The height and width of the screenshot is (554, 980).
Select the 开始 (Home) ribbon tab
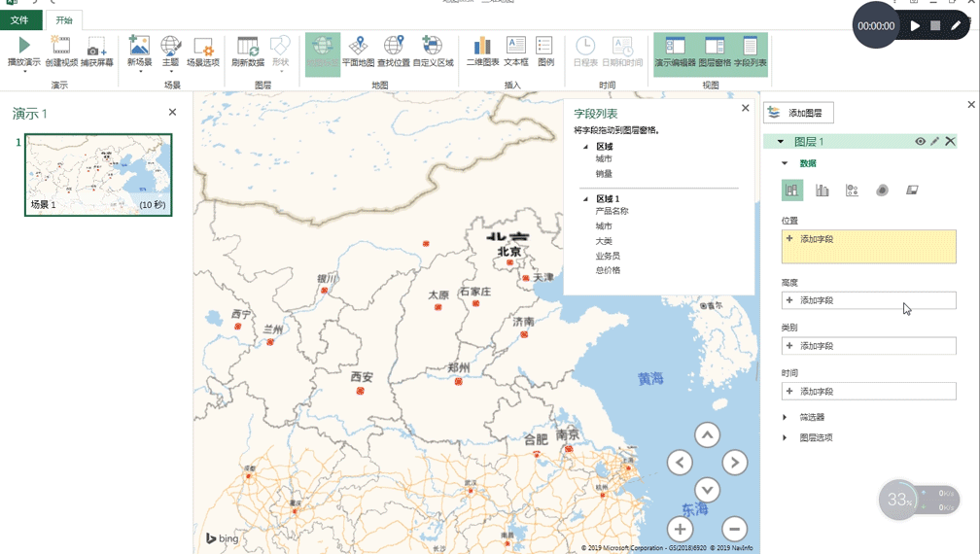[x=64, y=20]
